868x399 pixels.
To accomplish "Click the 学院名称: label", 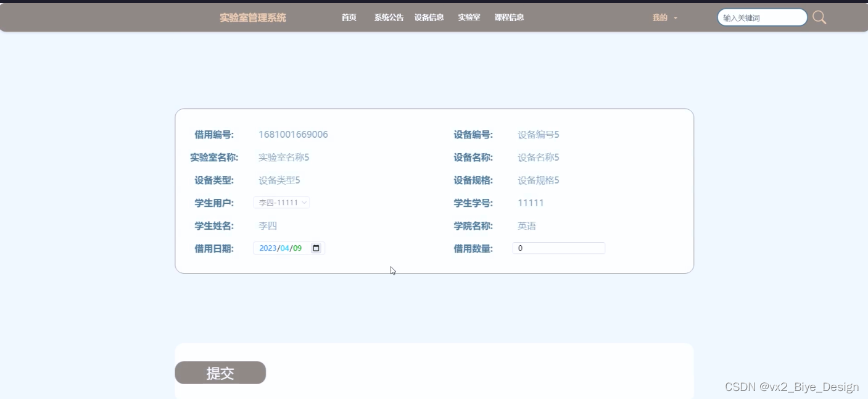I will (x=473, y=226).
